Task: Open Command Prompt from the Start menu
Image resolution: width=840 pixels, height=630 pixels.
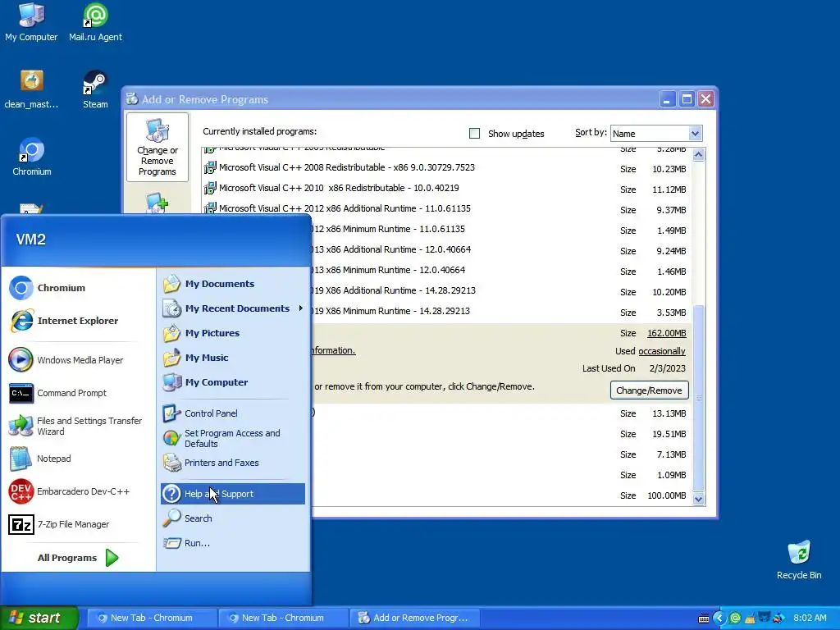Action: pyautogui.click(x=57, y=393)
